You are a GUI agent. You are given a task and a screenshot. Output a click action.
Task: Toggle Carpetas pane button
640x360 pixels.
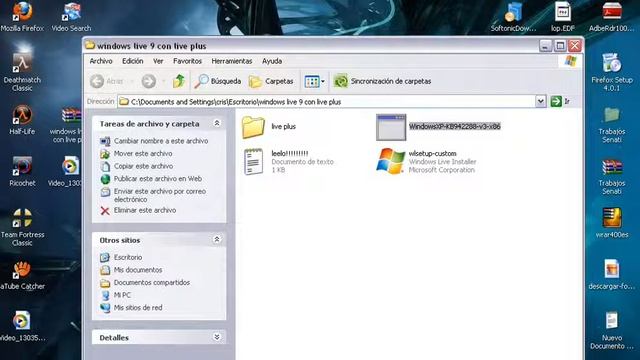pyautogui.click(x=271, y=81)
